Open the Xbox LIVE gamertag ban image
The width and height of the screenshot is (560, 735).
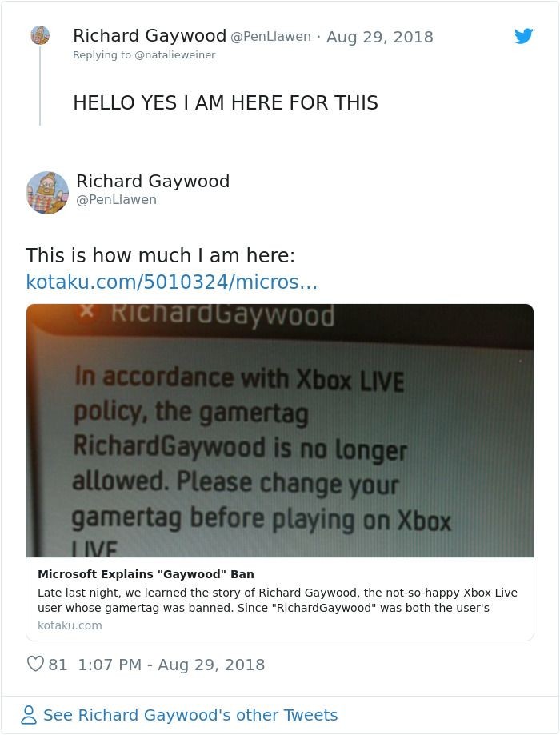280,430
